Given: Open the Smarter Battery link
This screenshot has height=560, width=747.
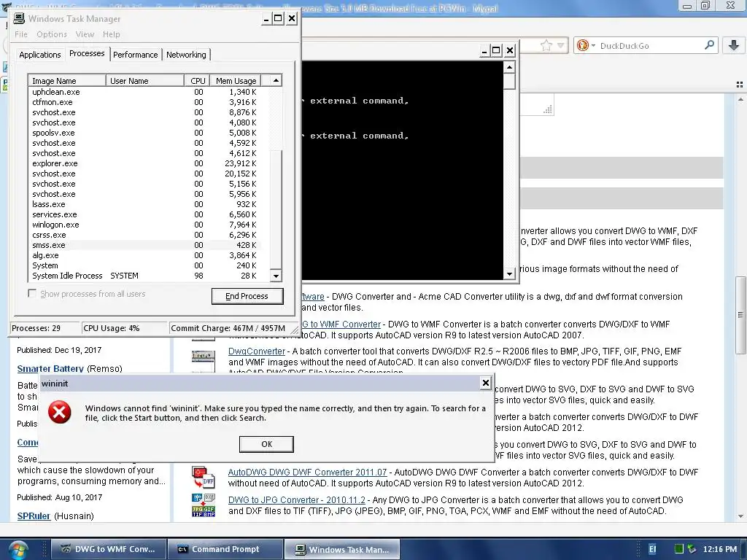Looking at the screenshot, I should pyautogui.click(x=50, y=368).
